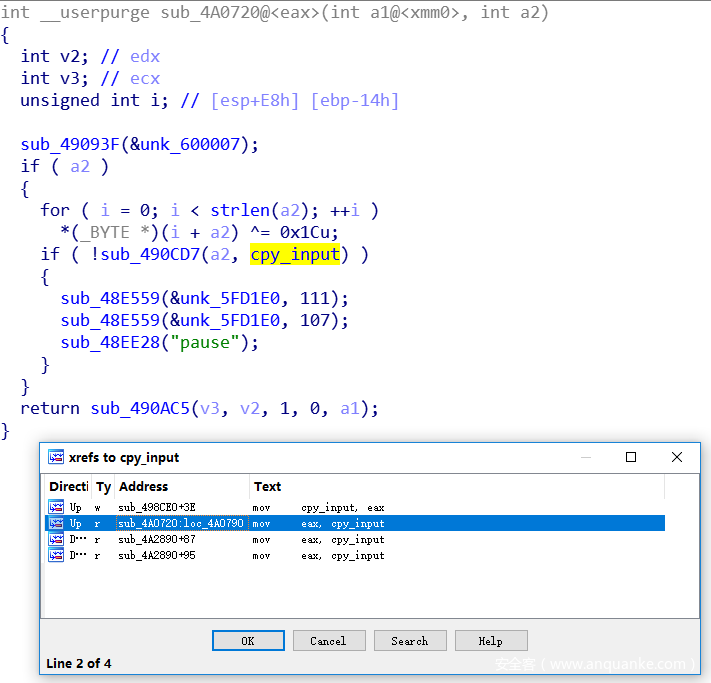Click icon of sub_4A2890+87 xref row
The height and width of the screenshot is (683, 711).
click(56, 539)
